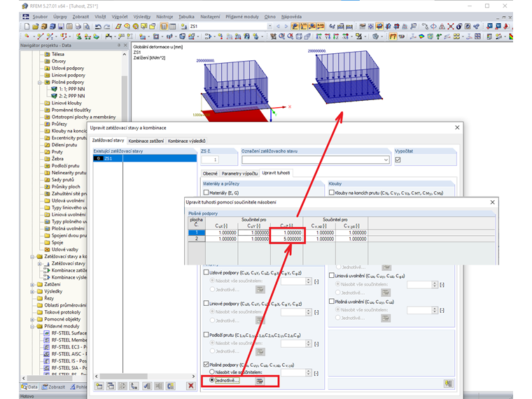Switch to Zobrazit tab at navigator bottom
The height and width of the screenshot is (399, 532).
pyautogui.click(x=53, y=387)
